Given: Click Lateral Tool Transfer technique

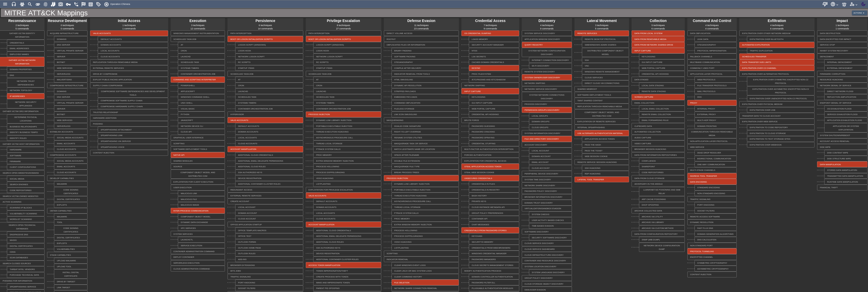Looking at the screenshot, I should (601, 179).
